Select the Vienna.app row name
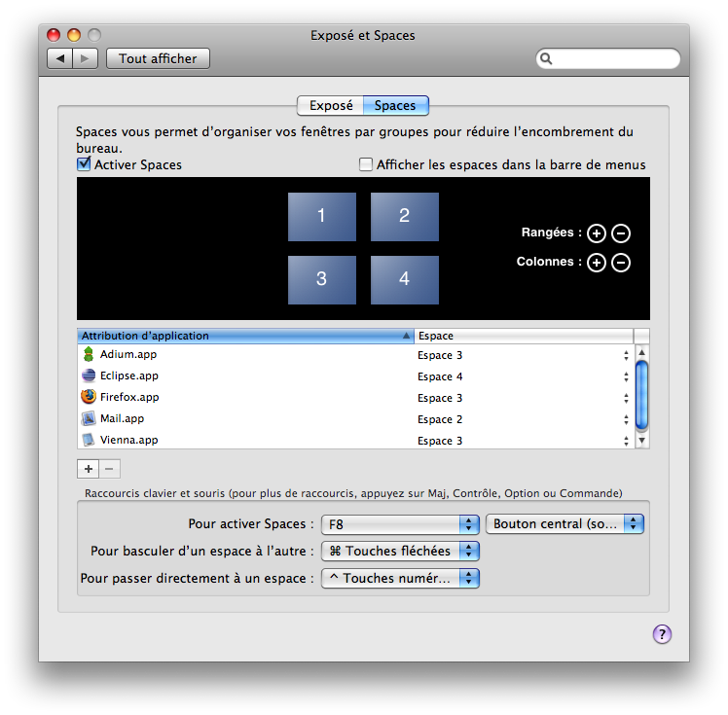 (x=129, y=440)
